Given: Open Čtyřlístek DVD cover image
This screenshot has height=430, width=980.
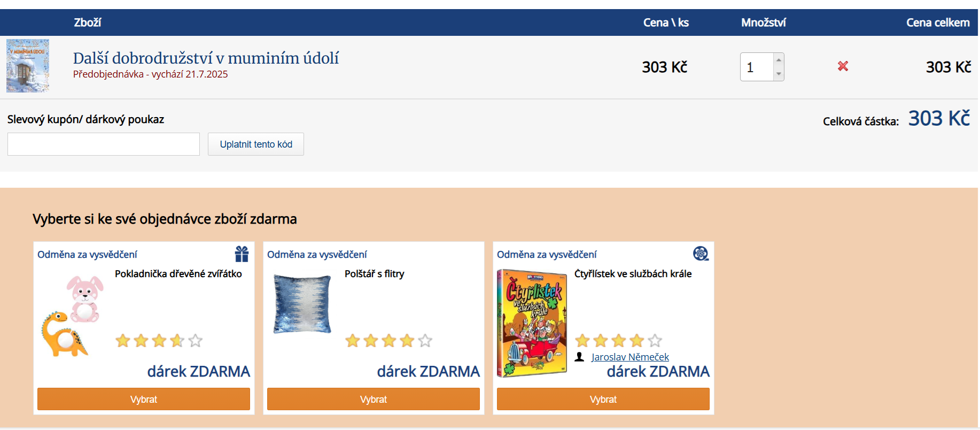Looking at the screenshot, I should [532, 323].
